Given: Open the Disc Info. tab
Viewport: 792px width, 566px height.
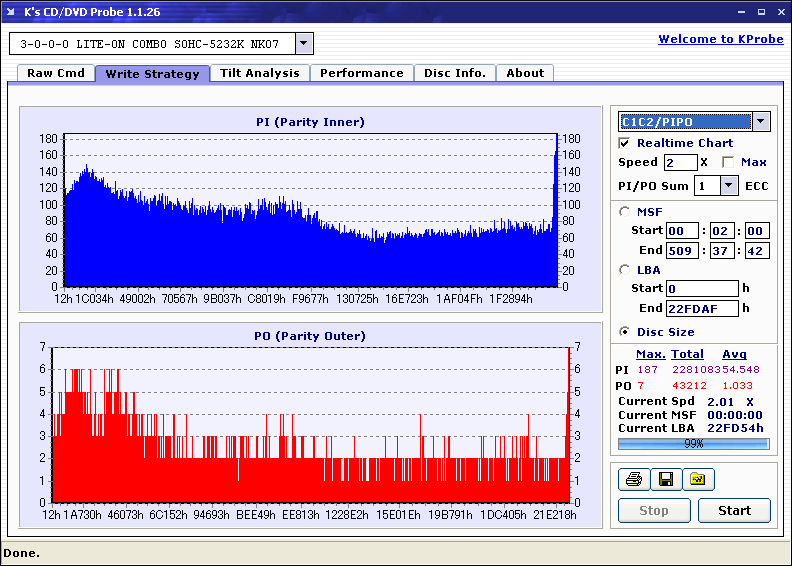Looking at the screenshot, I should tap(455, 73).
